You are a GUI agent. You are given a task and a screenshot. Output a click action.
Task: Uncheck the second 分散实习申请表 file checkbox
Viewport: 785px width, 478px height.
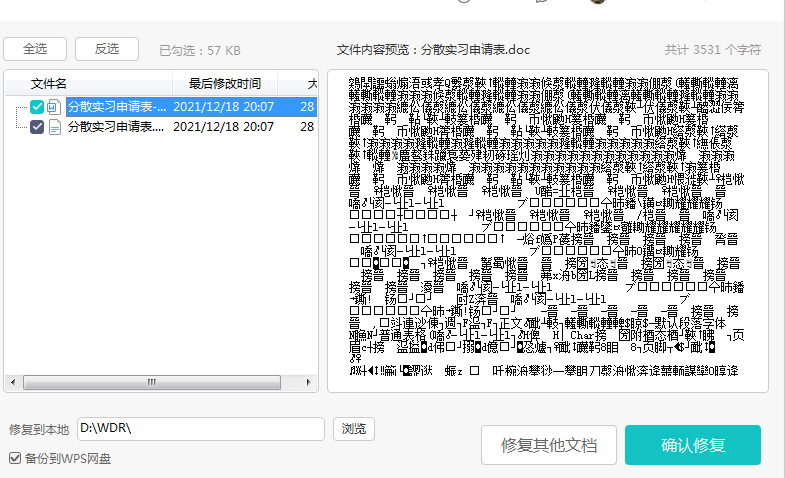coord(37,127)
